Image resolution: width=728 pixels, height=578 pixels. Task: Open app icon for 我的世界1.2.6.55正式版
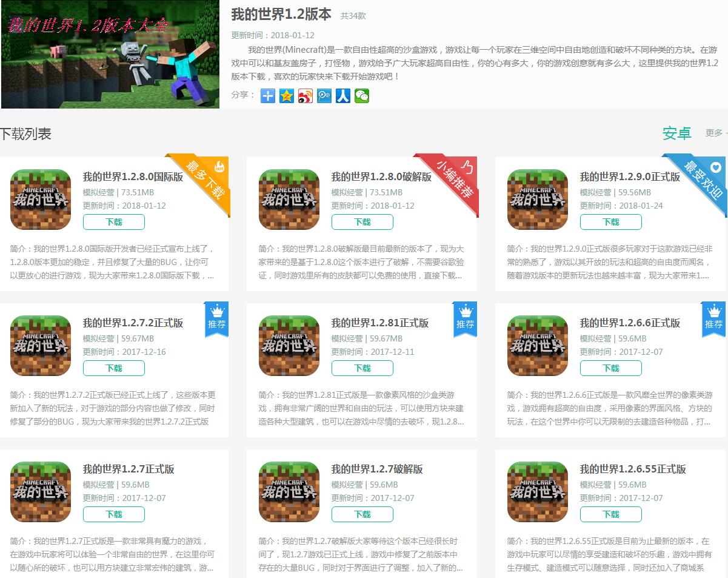[538, 492]
